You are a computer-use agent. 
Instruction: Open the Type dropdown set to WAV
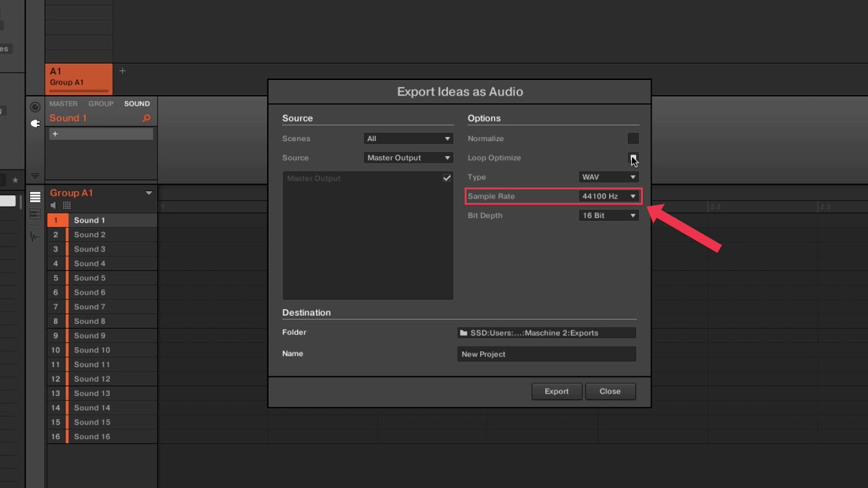[609, 177]
